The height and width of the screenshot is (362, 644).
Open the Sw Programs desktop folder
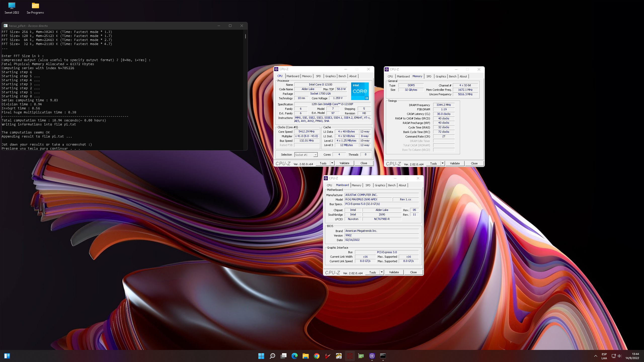(x=35, y=8)
